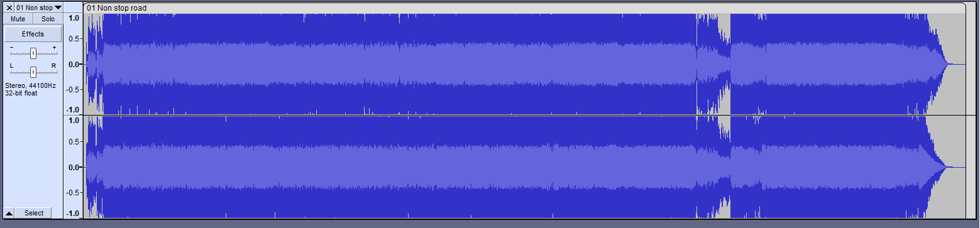Image resolution: width=980 pixels, height=228 pixels.
Task: Click the track gain slider
Action: click(x=33, y=53)
